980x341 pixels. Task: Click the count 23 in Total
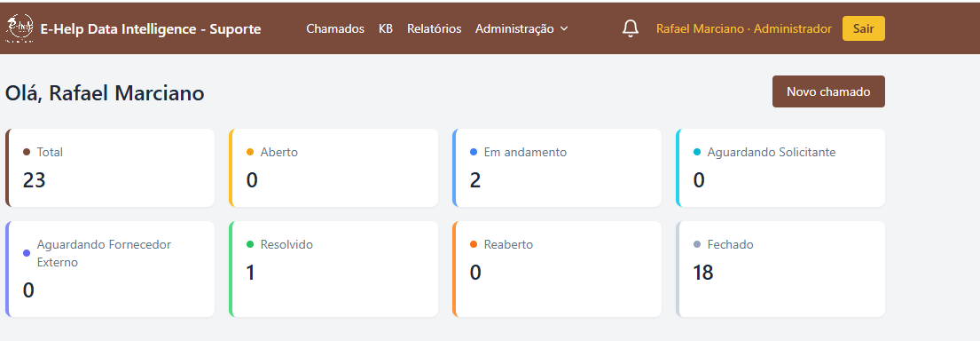click(x=35, y=180)
